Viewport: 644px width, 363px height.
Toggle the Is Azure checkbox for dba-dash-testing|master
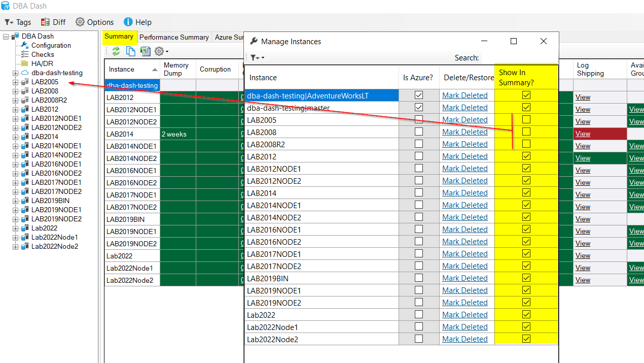coord(418,107)
